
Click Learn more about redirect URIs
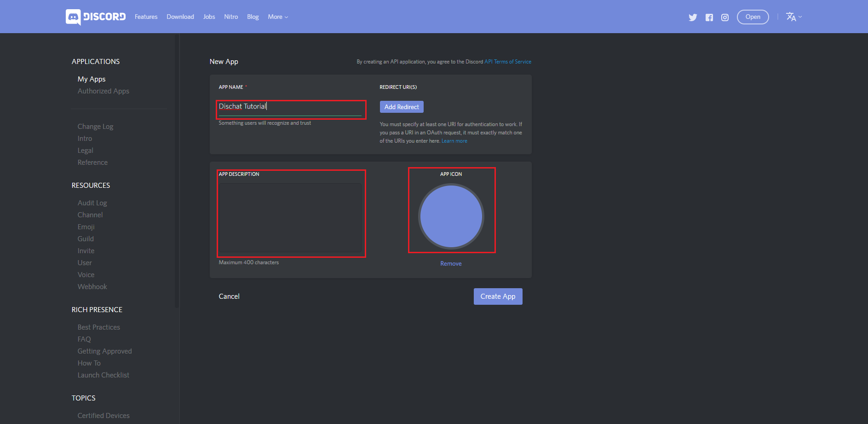(x=454, y=141)
